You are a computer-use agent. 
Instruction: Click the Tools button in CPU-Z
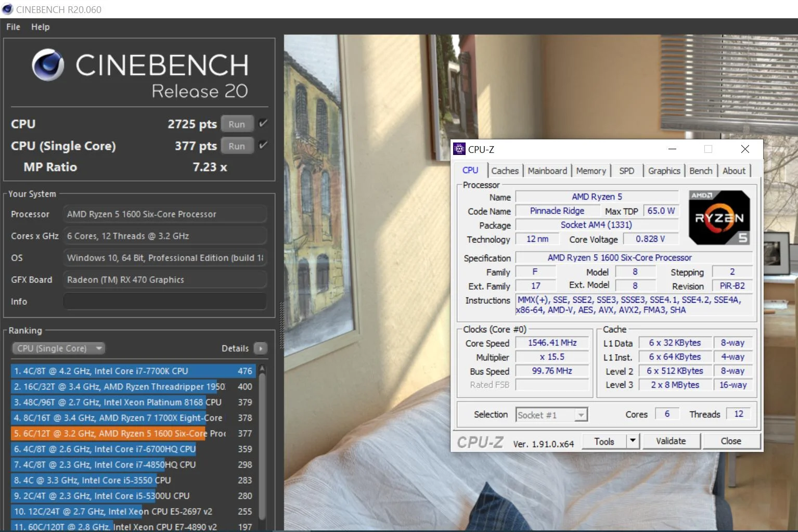tap(604, 441)
